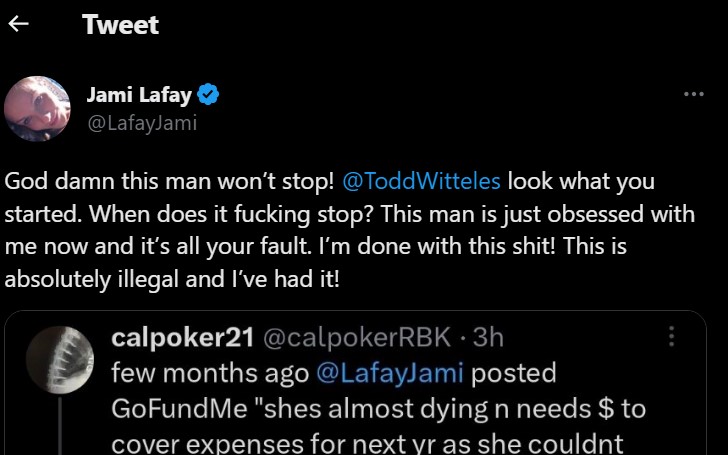728x455 pixels.
Task: Open Jami Lafay's profile picture
Action: (37, 109)
